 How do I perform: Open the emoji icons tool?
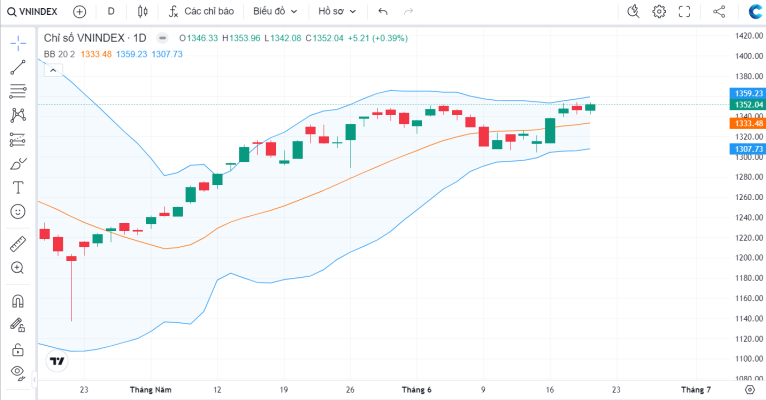click(x=18, y=211)
